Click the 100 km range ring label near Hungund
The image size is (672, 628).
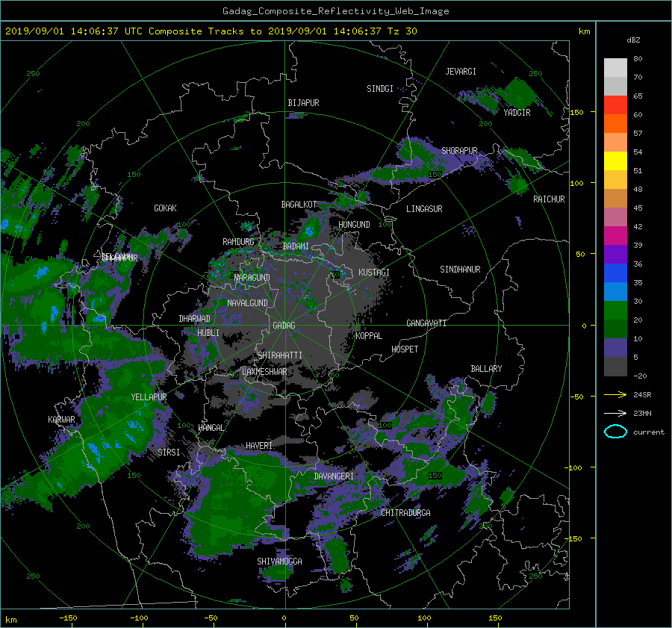385,225
